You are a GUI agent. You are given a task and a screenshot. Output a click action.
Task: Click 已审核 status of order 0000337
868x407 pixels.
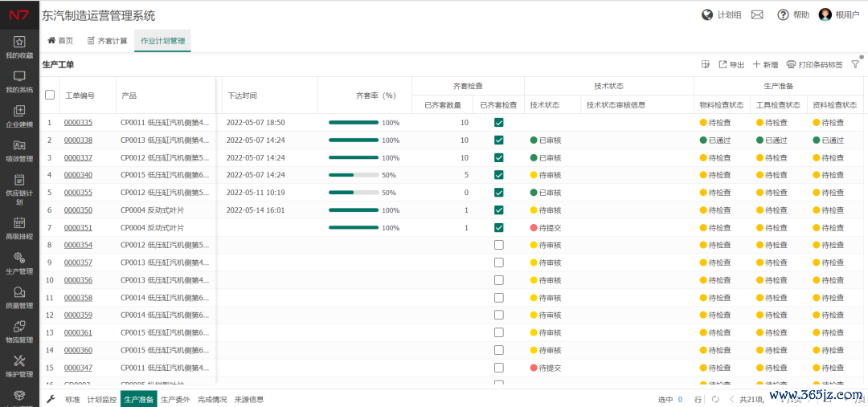click(x=546, y=157)
